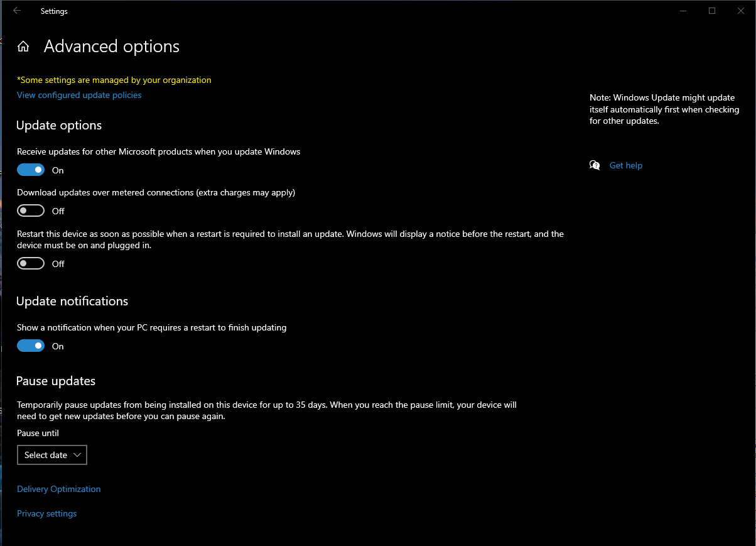Click the Settings title in title bar
Viewport: 756px width, 546px height.
pyautogui.click(x=54, y=11)
